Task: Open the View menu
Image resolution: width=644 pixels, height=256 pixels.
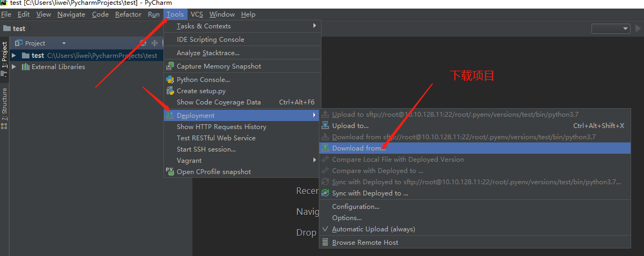Action: [43, 14]
